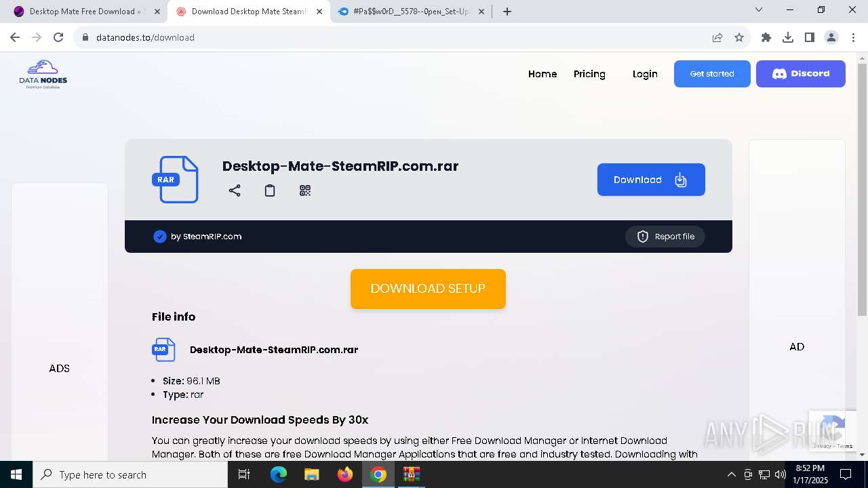The width and height of the screenshot is (868, 488).
Task: Open Task View in the taskbar
Action: 244,474
